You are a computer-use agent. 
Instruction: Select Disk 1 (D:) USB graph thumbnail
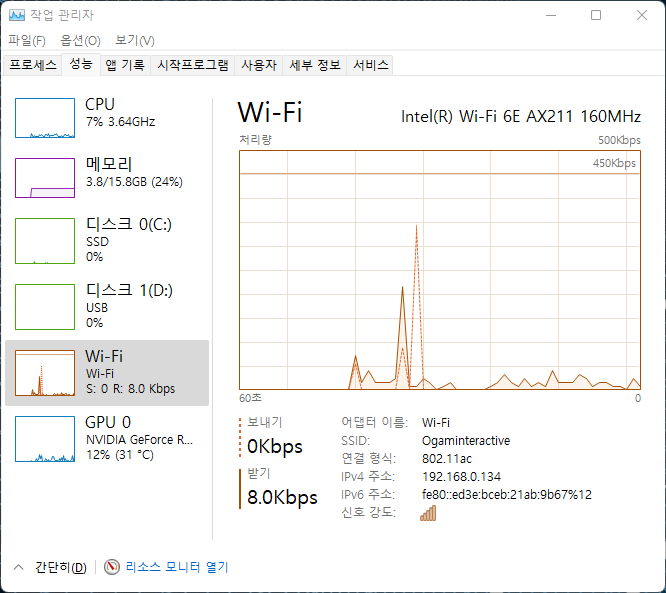pos(45,306)
